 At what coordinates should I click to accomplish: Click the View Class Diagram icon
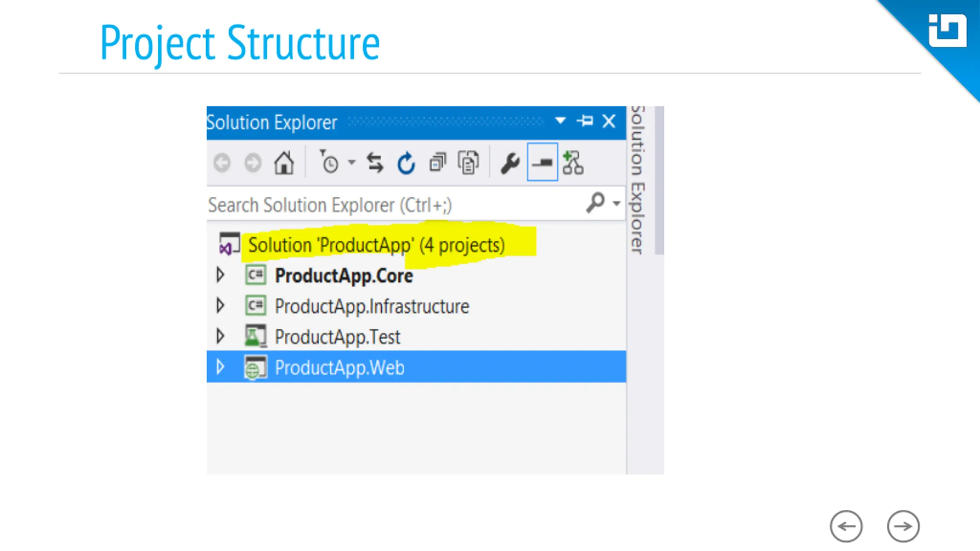pyautogui.click(x=573, y=163)
